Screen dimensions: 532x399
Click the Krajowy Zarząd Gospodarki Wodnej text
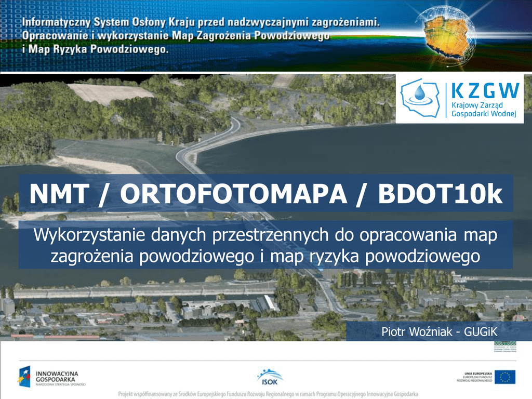pyautogui.click(x=483, y=110)
